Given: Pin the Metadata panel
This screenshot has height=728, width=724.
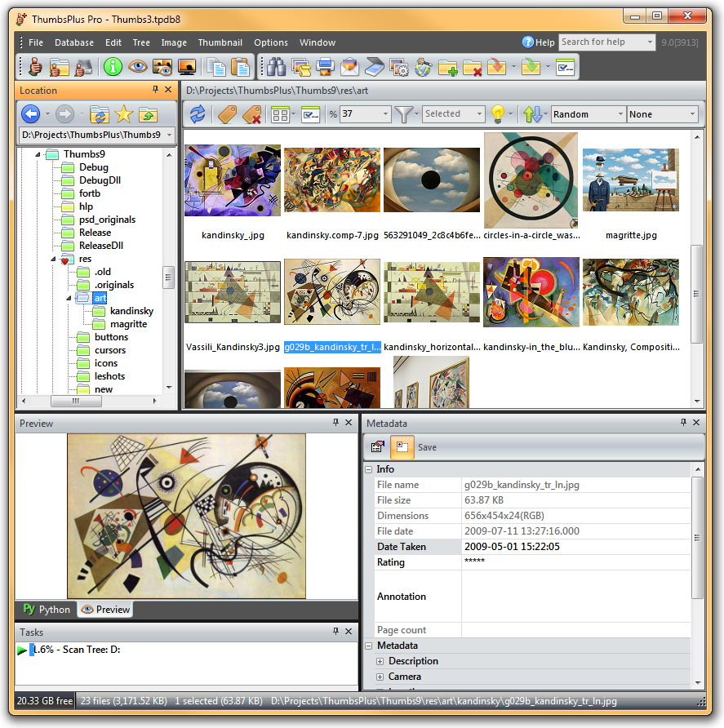Looking at the screenshot, I should (683, 423).
